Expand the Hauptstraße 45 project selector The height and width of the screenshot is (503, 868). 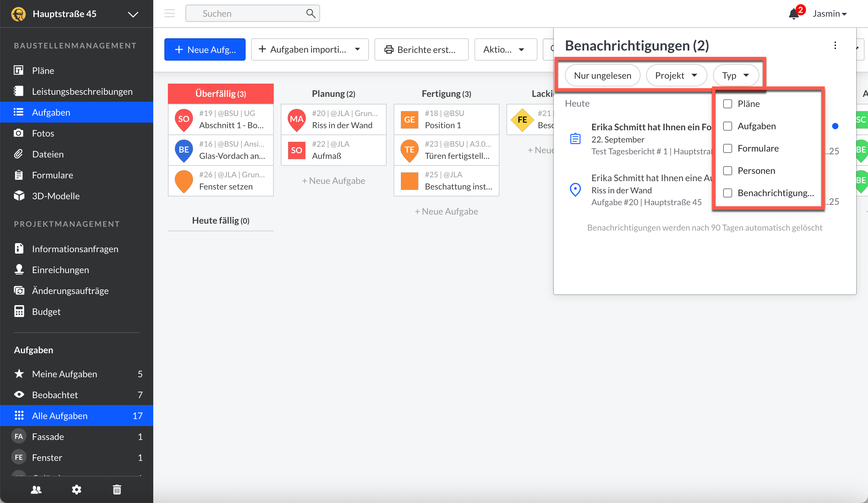pos(133,14)
